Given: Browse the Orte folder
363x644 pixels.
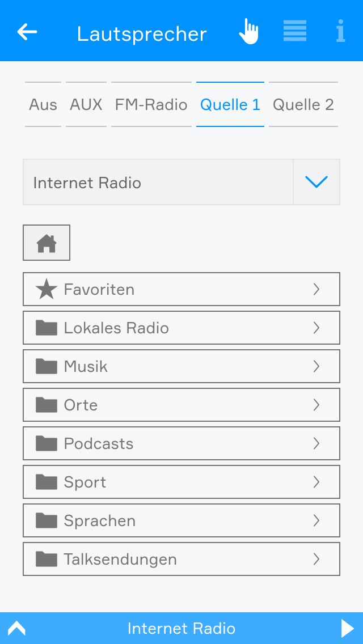Looking at the screenshot, I should [x=181, y=405].
